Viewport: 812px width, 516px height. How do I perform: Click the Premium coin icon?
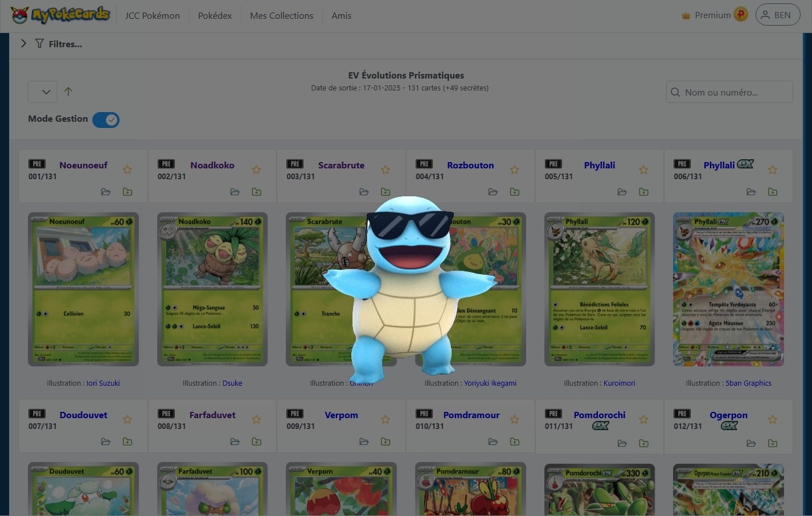pos(740,15)
